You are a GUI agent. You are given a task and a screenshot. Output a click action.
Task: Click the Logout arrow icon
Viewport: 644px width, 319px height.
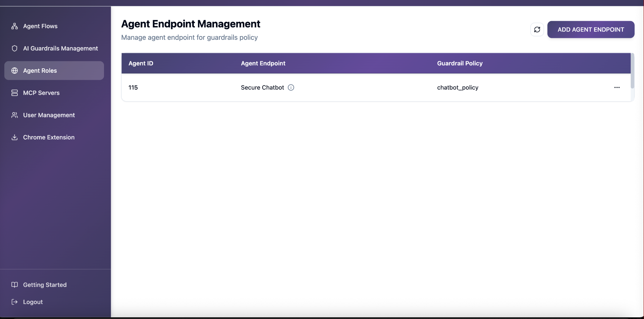[x=15, y=302]
